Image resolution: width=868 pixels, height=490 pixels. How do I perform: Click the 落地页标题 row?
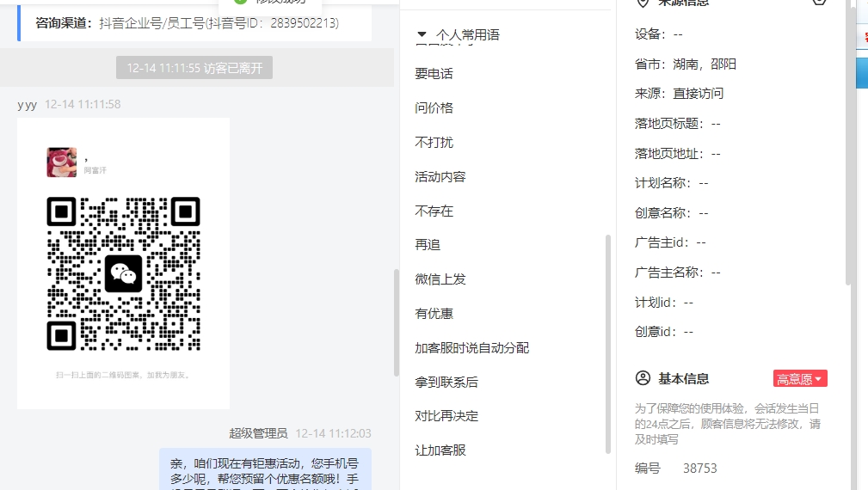pyautogui.click(x=678, y=123)
